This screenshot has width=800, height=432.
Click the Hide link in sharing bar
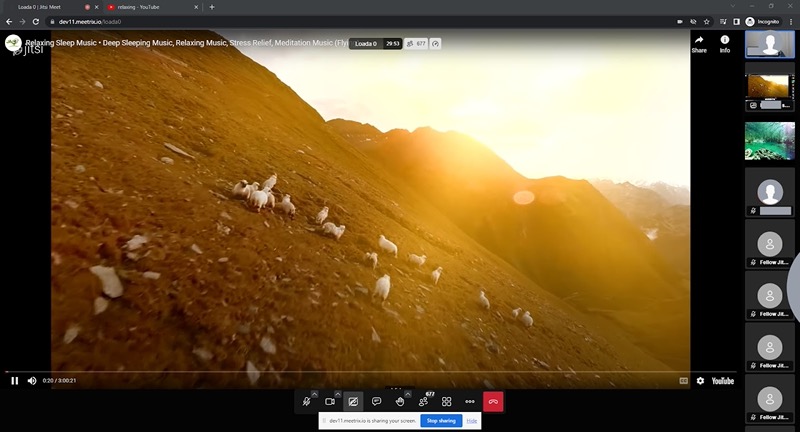[471, 421]
